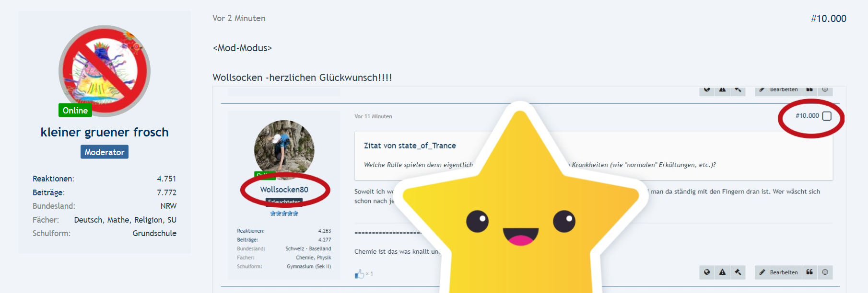Click the lower Bearbeiten edit button
The image size is (868, 293).
point(779,272)
